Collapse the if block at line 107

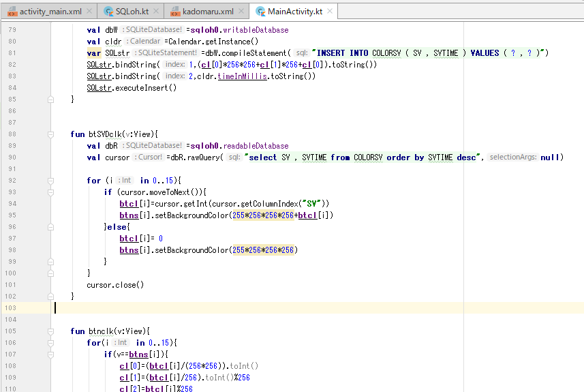click(50, 355)
